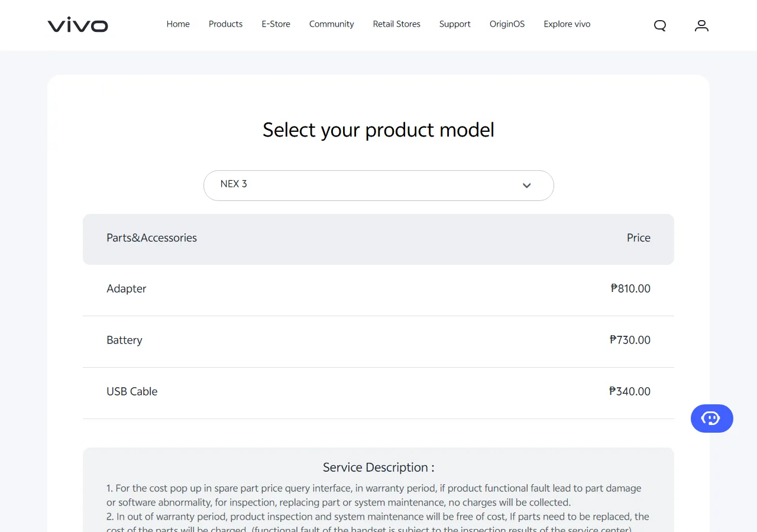The height and width of the screenshot is (532, 757).
Task: Open the Explore vivo menu item
Action: pos(567,24)
